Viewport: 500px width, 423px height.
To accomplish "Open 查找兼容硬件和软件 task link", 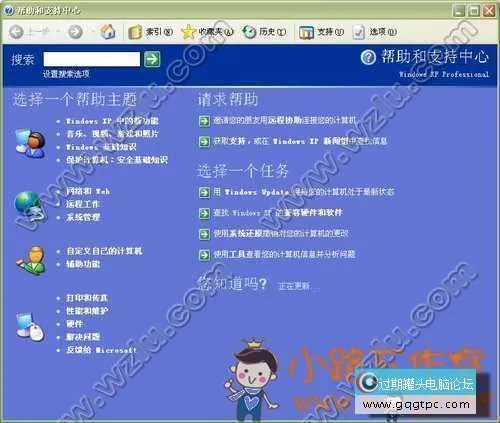I will [278, 212].
